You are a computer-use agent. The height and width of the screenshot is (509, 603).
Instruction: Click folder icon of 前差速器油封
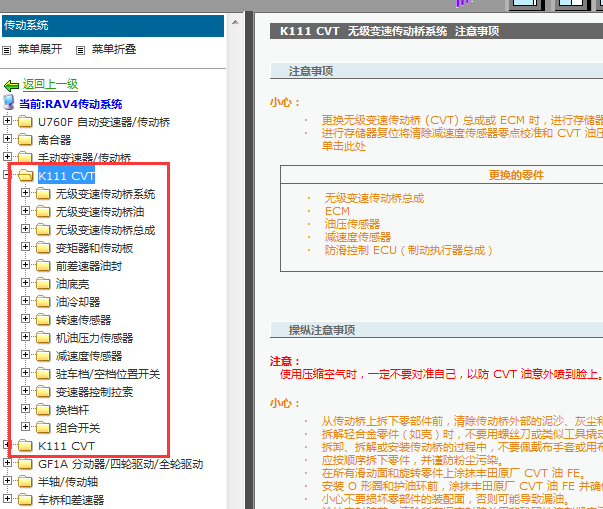[x=43, y=266]
